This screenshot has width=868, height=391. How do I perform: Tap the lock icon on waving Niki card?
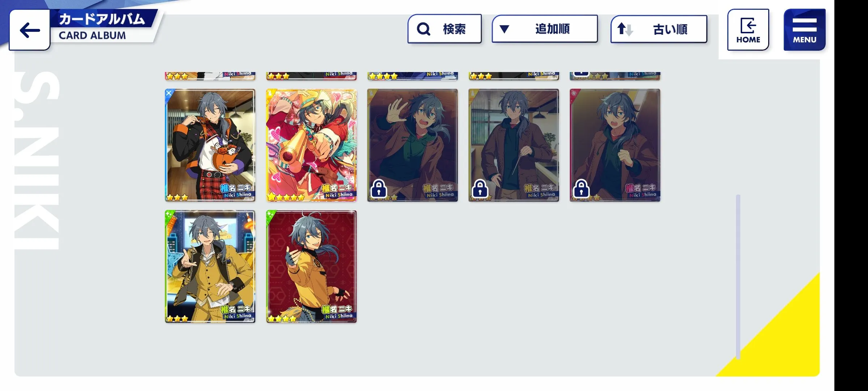(x=379, y=189)
